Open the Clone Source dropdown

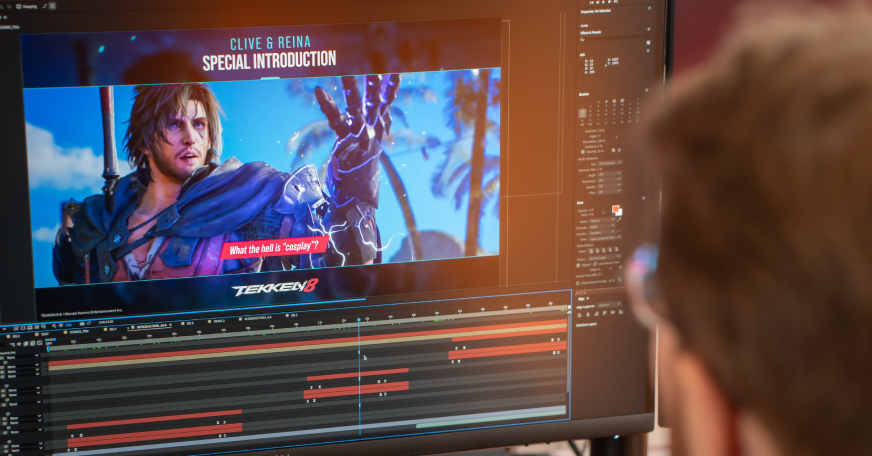605,257
